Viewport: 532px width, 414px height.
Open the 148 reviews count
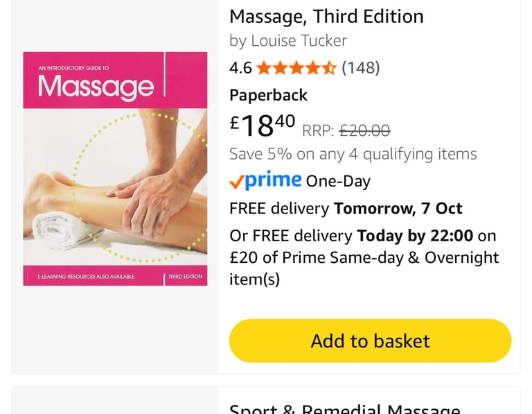pos(361,68)
